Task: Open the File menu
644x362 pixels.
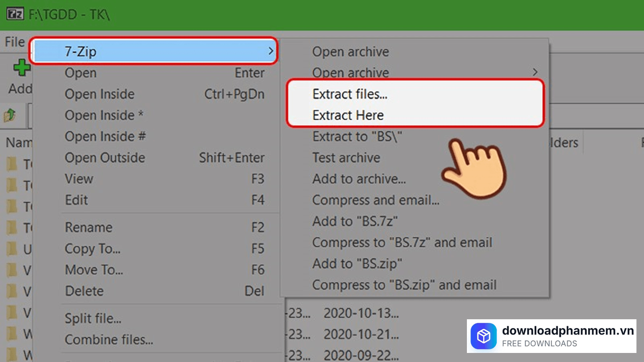Action: 14,42
